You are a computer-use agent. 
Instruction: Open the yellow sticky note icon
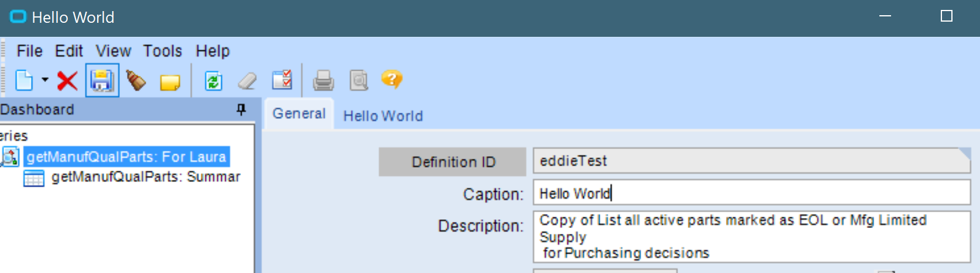pyautogui.click(x=170, y=82)
